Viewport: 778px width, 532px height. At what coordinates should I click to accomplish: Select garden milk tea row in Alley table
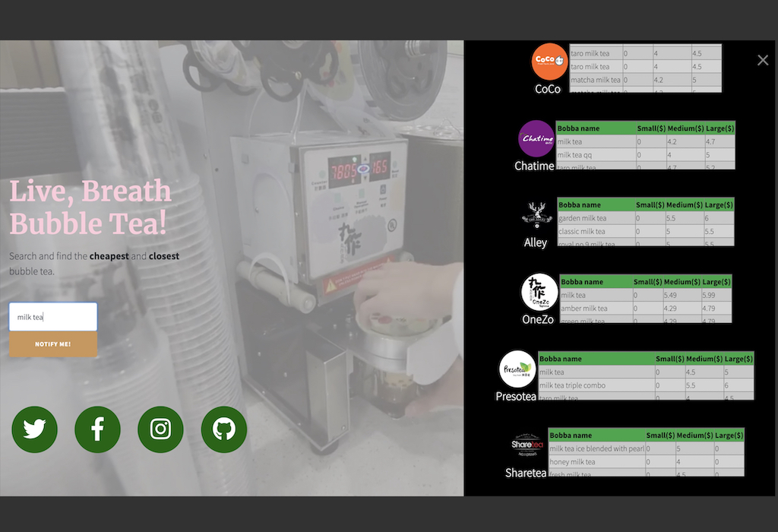pos(582,218)
